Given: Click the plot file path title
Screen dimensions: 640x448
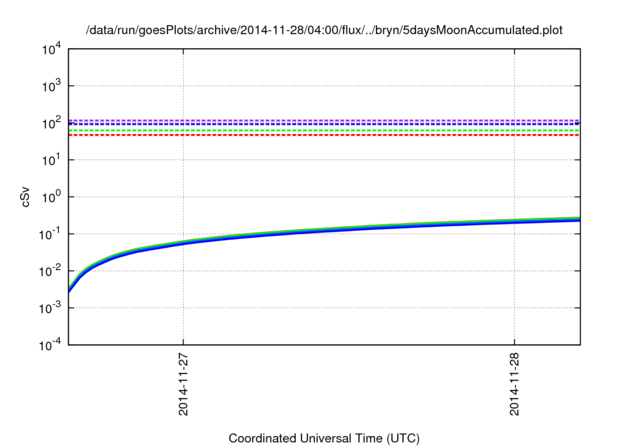Looking at the screenshot, I should click(x=324, y=30).
